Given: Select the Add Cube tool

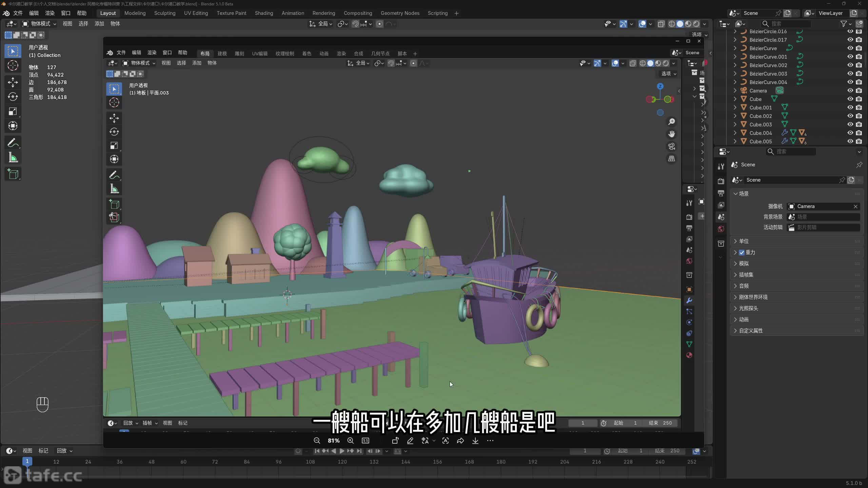Looking at the screenshot, I should tap(13, 174).
